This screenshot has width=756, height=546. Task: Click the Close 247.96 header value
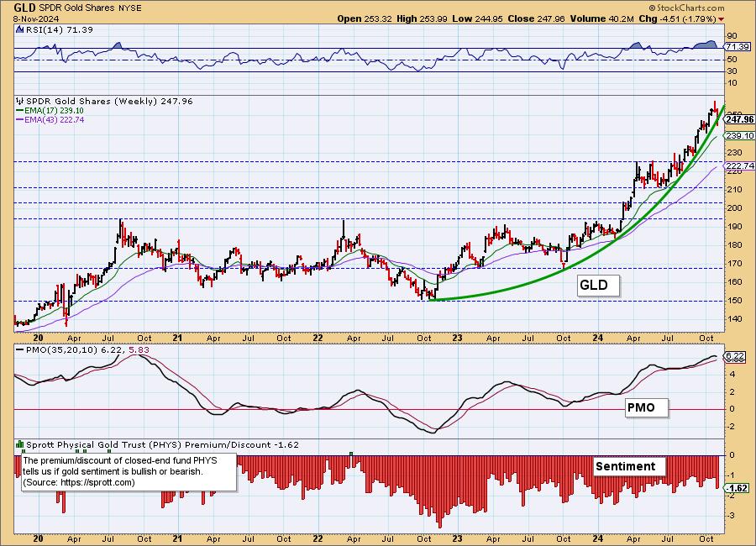(537, 18)
